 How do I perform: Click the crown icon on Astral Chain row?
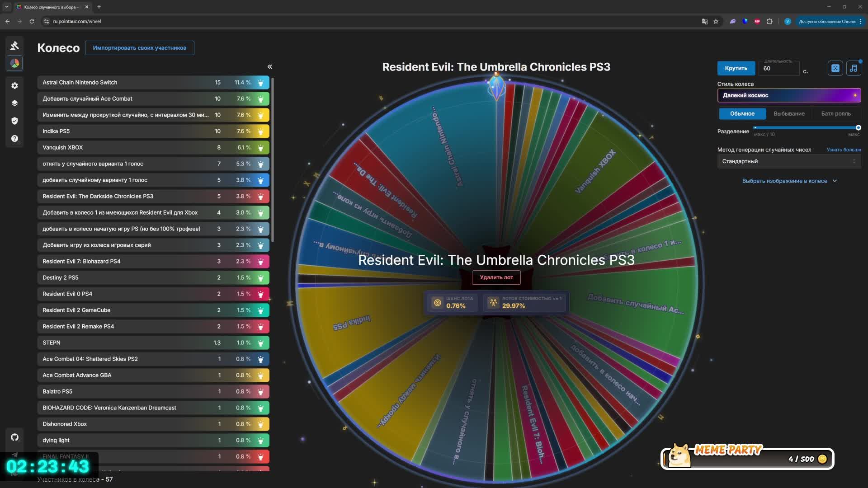click(261, 83)
